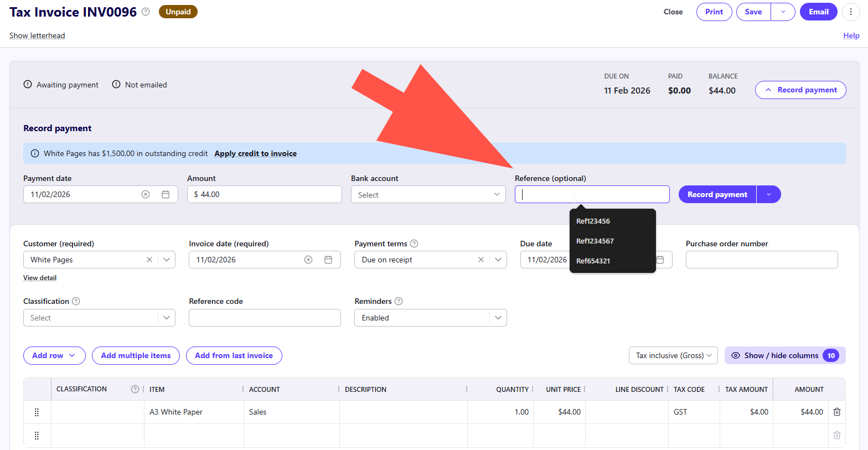The image size is (868, 450).
Task: Click the empty second row drag handle
Action: tap(37, 436)
